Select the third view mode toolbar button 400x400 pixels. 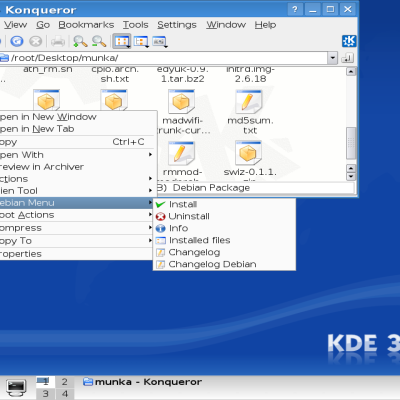[x=160, y=42]
